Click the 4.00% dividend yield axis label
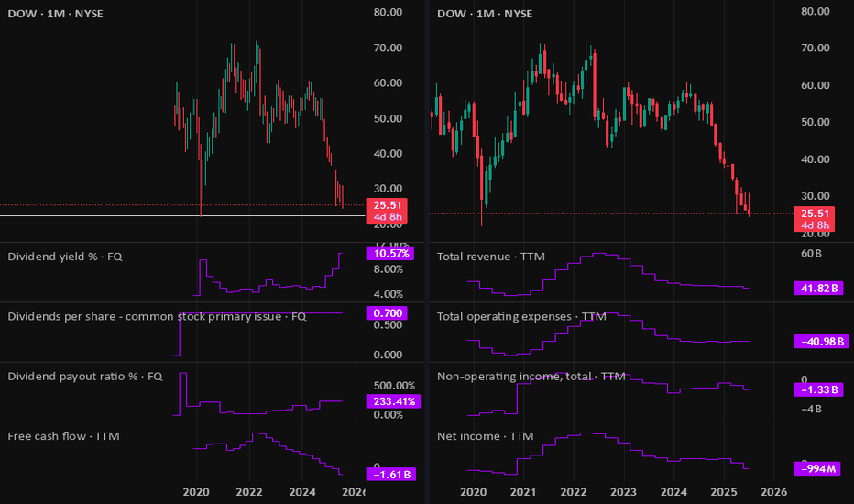This screenshot has width=854, height=504. [x=388, y=294]
